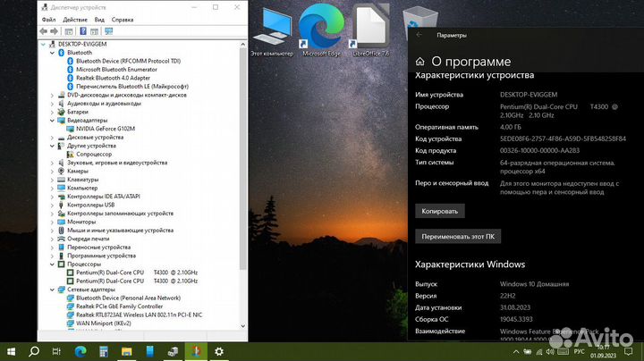This screenshot has width=644, height=361.
Task: Show hidden tray icons chevron
Action: pyautogui.click(x=516, y=352)
